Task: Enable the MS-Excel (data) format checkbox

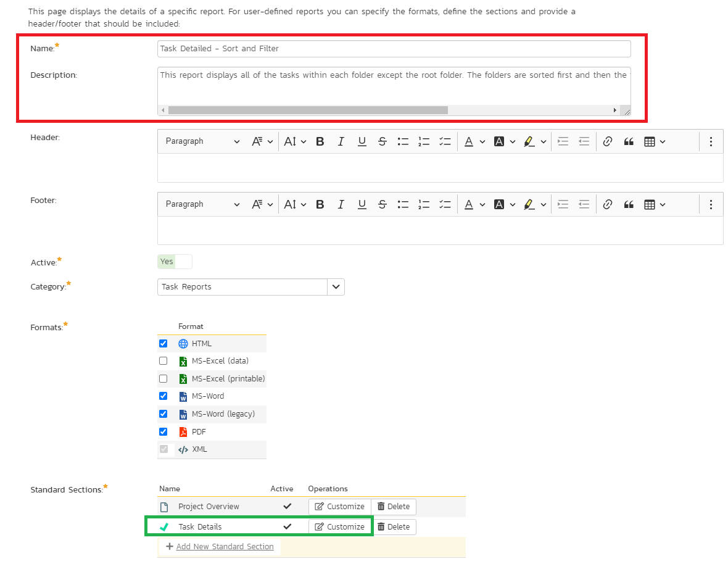Action: click(163, 361)
